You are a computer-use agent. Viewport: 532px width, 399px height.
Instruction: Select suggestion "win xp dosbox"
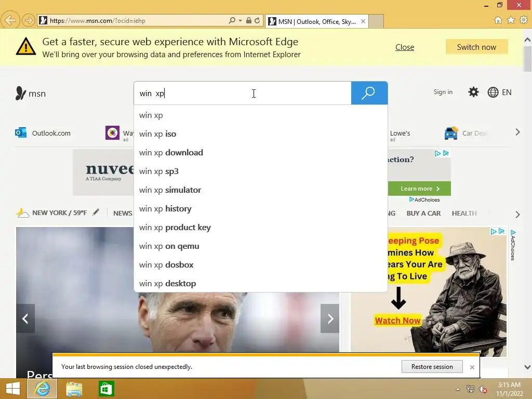(261, 264)
